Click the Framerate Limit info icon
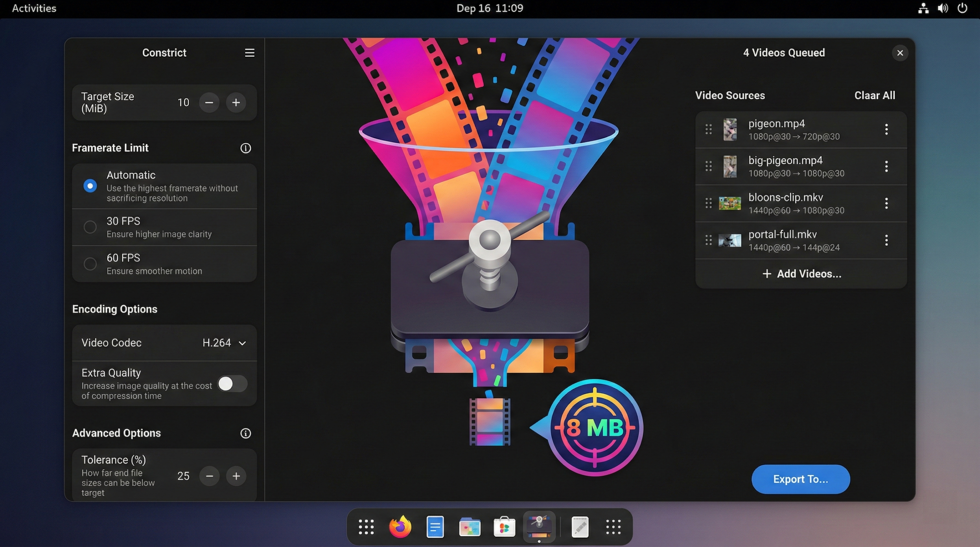This screenshot has height=547, width=980. (x=245, y=148)
